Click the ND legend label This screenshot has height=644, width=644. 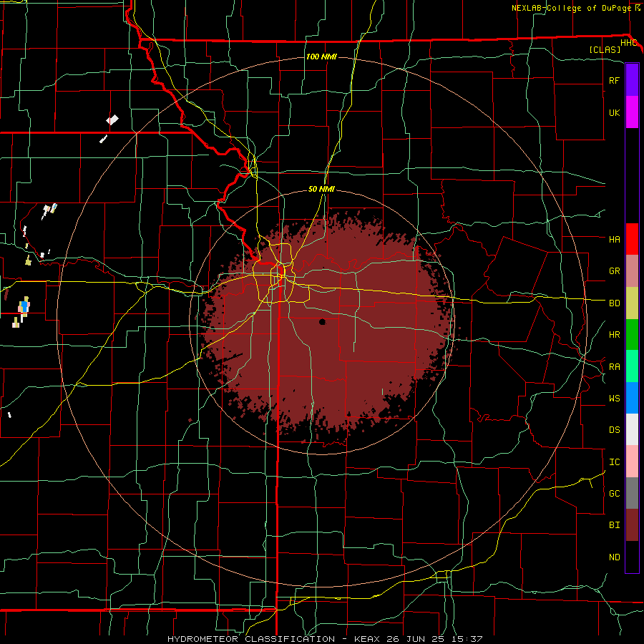click(x=614, y=557)
